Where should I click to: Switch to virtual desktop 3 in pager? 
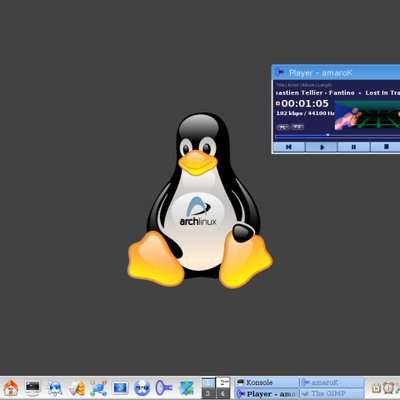coord(208,393)
